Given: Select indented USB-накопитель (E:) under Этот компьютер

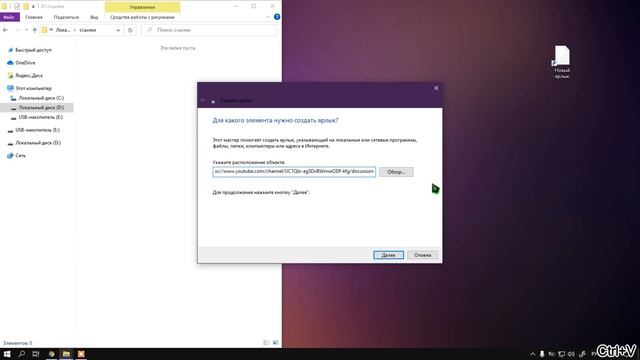Looking at the screenshot, I should point(41,117).
